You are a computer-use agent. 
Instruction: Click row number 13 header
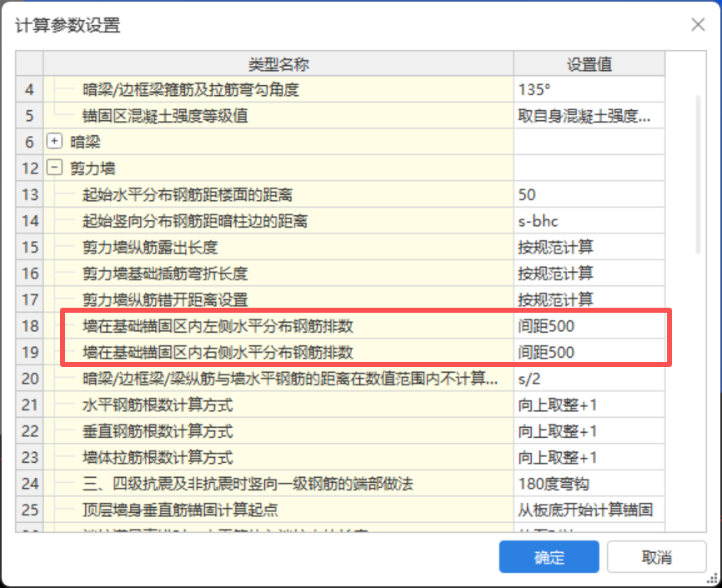point(29,194)
